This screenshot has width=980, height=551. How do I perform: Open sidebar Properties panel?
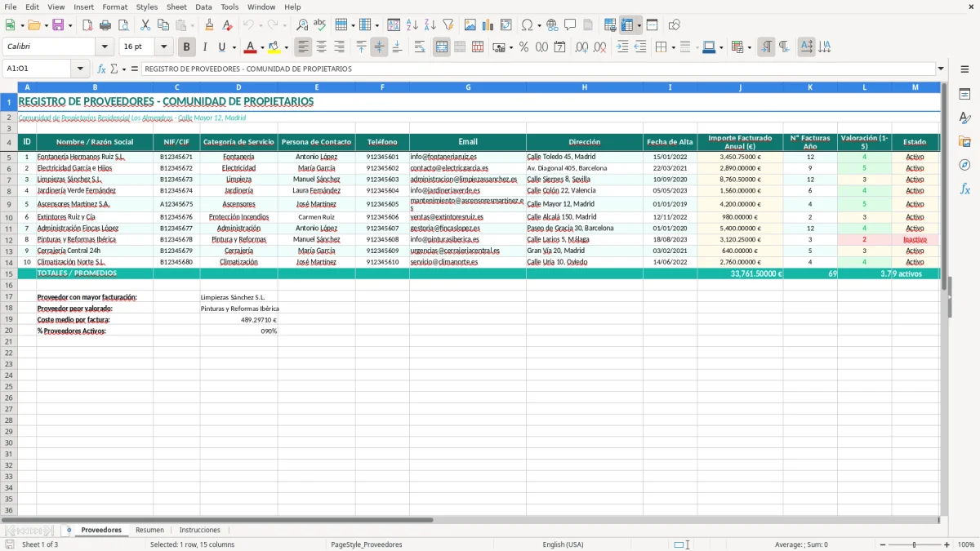(x=964, y=95)
